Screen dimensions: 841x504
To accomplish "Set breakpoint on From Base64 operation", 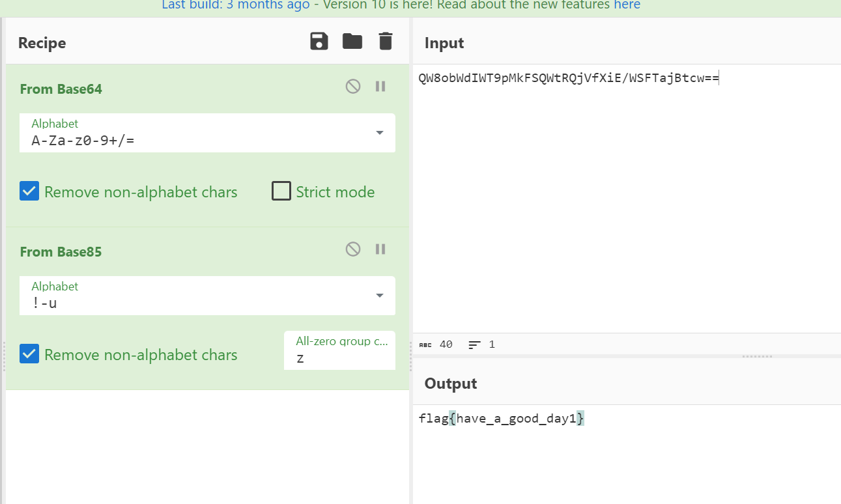I will pyautogui.click(x=381, y=86).
